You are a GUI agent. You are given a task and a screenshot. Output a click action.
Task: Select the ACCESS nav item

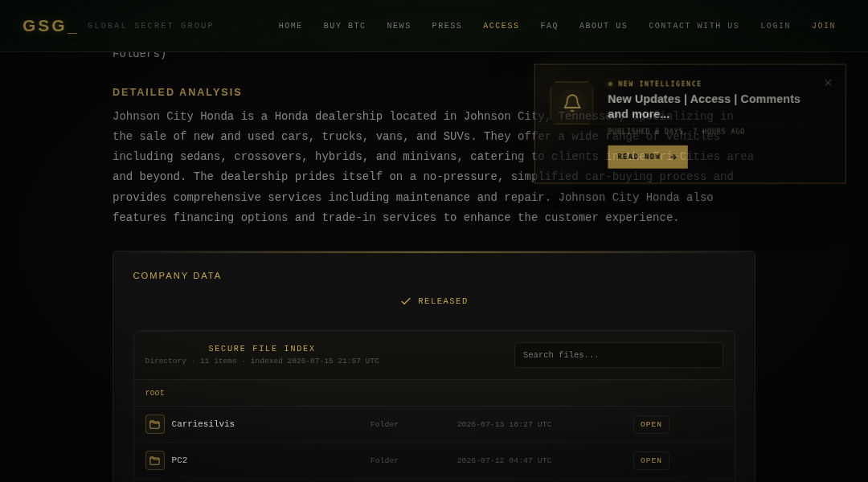point(501,26)
